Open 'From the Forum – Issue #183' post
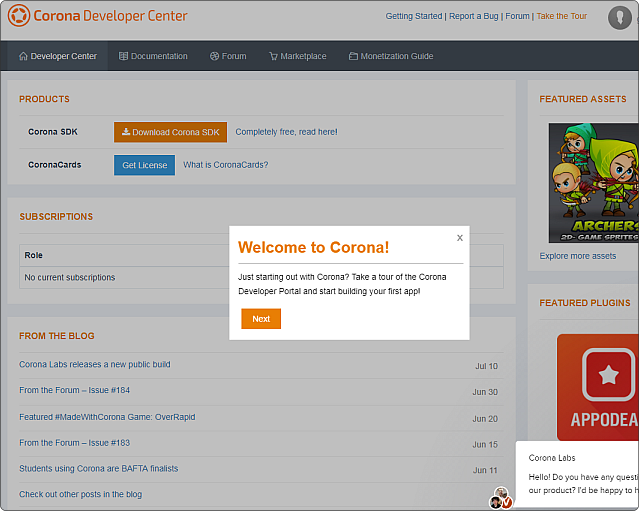Viewport: 639px width, 511px height. point(75,443)
